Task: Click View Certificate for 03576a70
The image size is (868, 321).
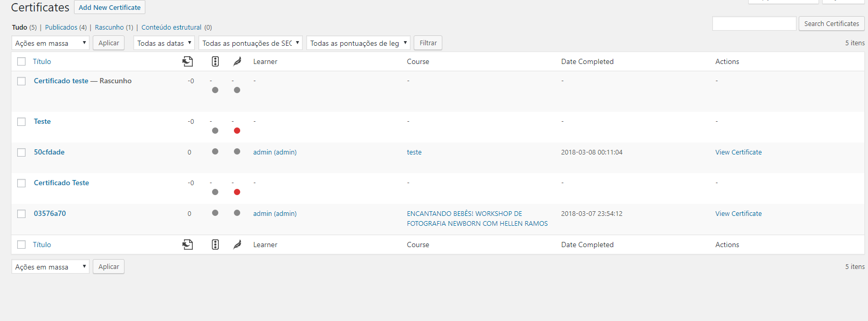Action: pos(738,213)
